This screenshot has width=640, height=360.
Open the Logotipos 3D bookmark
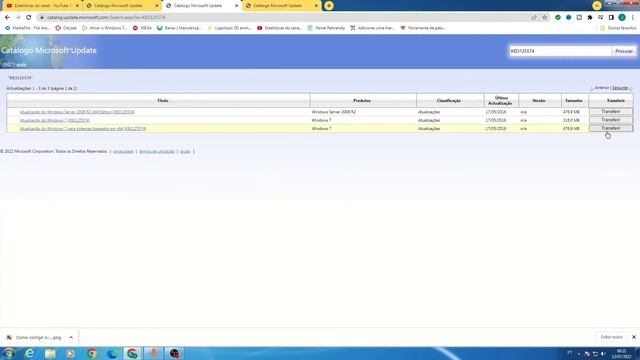point(229,28)
